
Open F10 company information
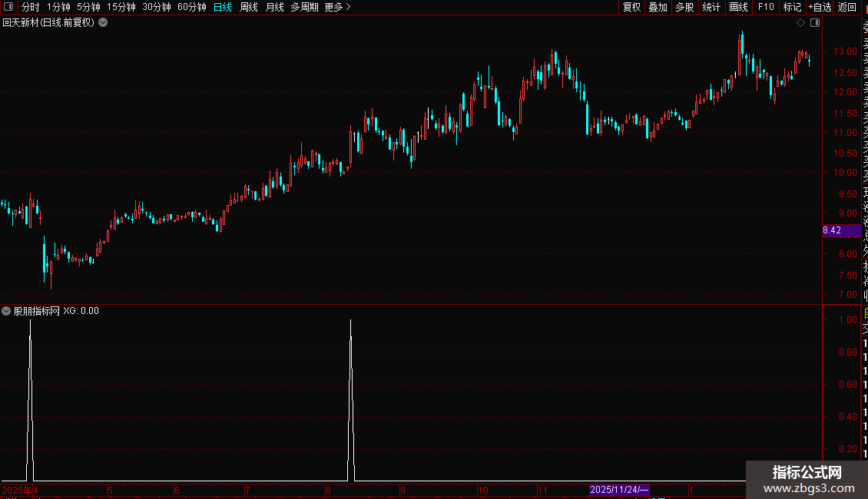click(x=766, y=7)
